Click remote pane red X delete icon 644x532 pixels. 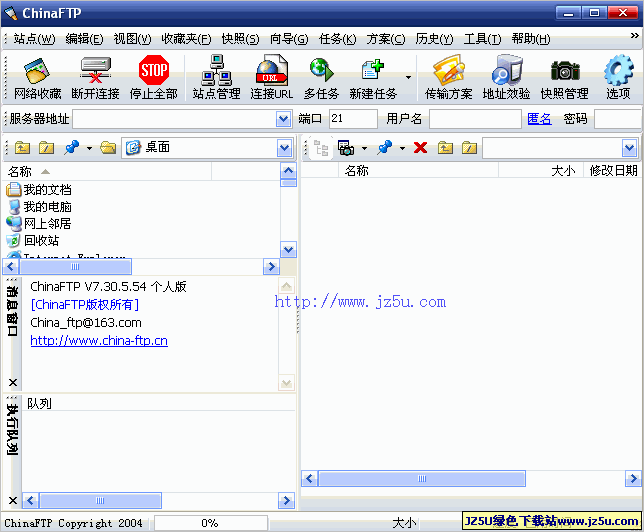421,147
